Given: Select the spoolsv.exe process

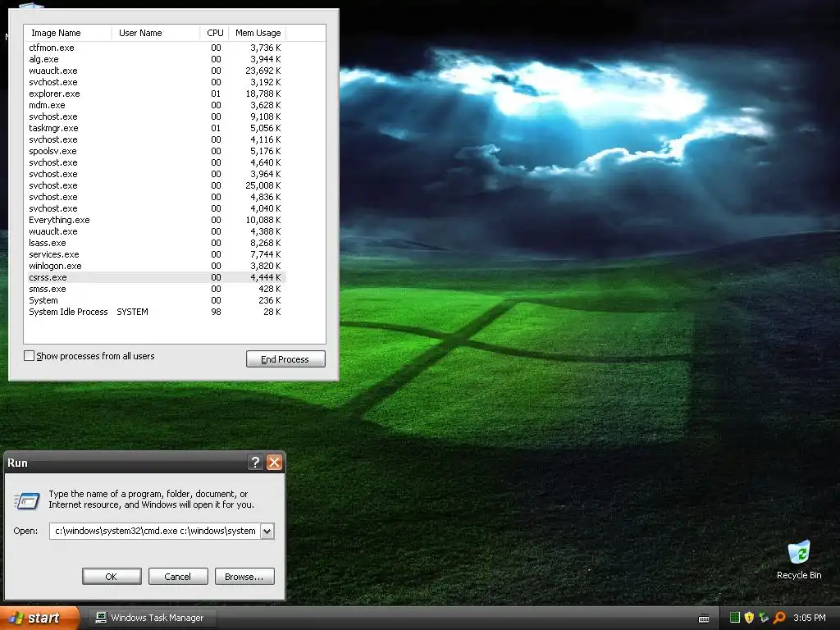Looking at the screenshot, I should [156, 151].
